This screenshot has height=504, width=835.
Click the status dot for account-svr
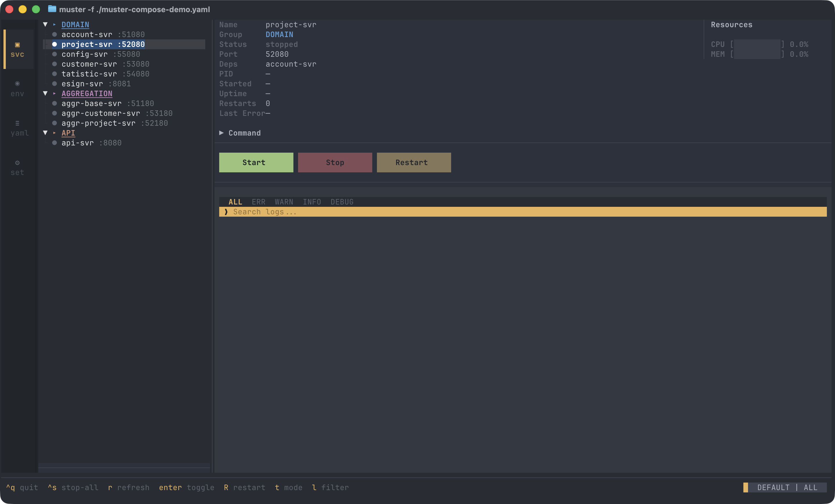point(54,34)
